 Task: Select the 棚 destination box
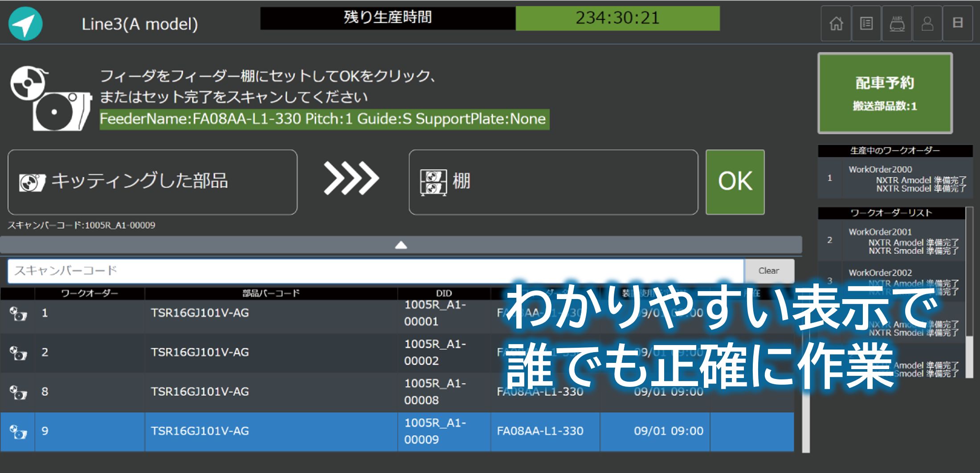(553, 182)
